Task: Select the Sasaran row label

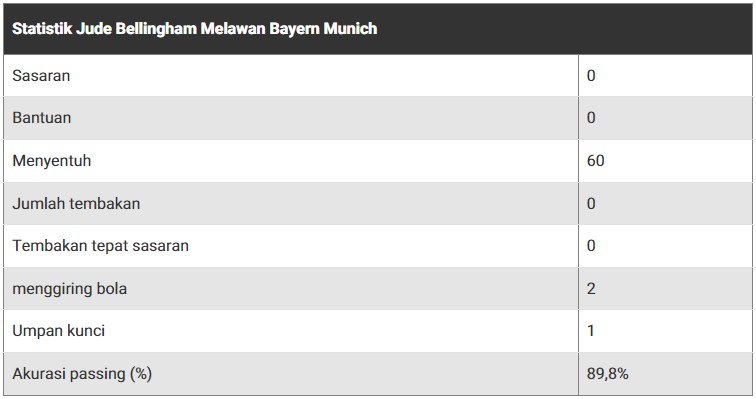Action: (41, 76)
